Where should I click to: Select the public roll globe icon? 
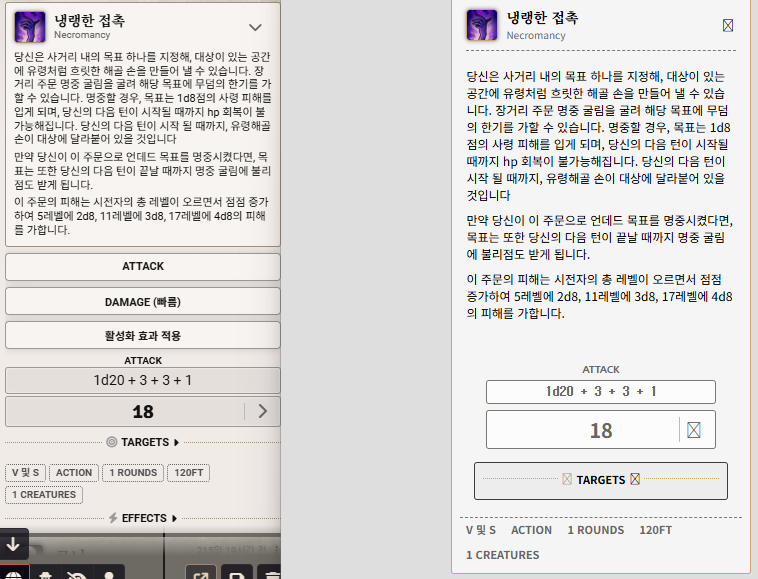(14, 573)
